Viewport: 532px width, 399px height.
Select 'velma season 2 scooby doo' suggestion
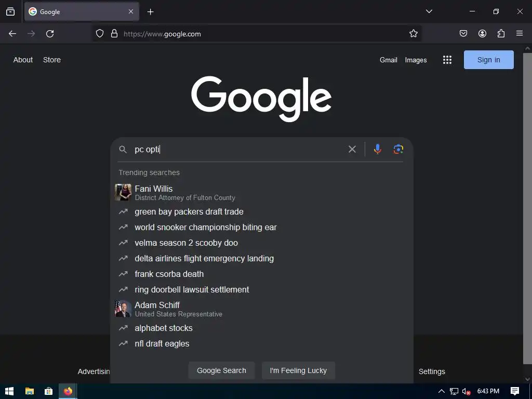262,243
